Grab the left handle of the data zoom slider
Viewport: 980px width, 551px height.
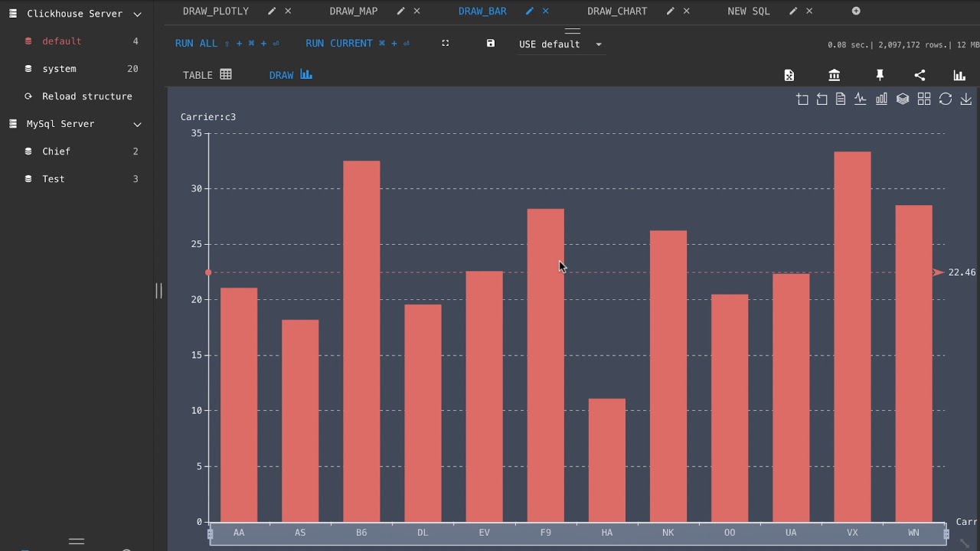(211, 534)
